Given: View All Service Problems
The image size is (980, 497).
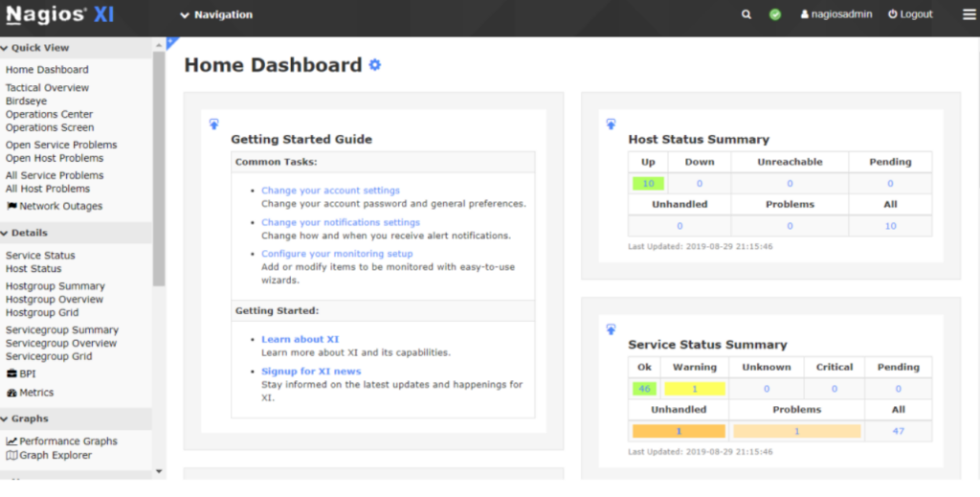Looking at the screenshot, I should [x=55, y=175].
